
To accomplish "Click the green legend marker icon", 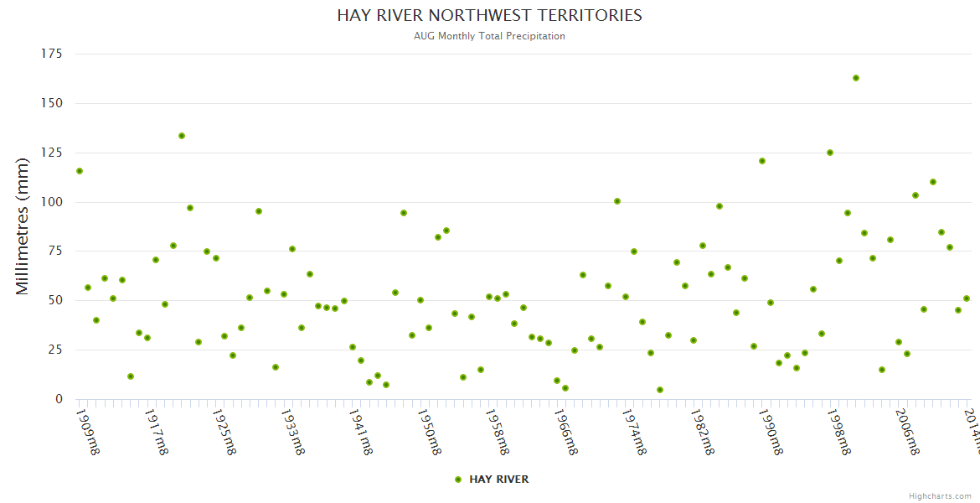I will coord(457,480).
